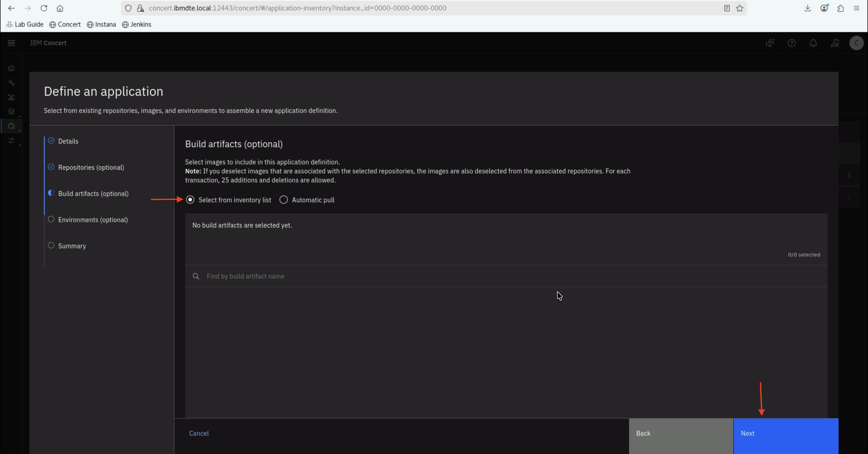Open Firefox application menu

pos(857,8)
